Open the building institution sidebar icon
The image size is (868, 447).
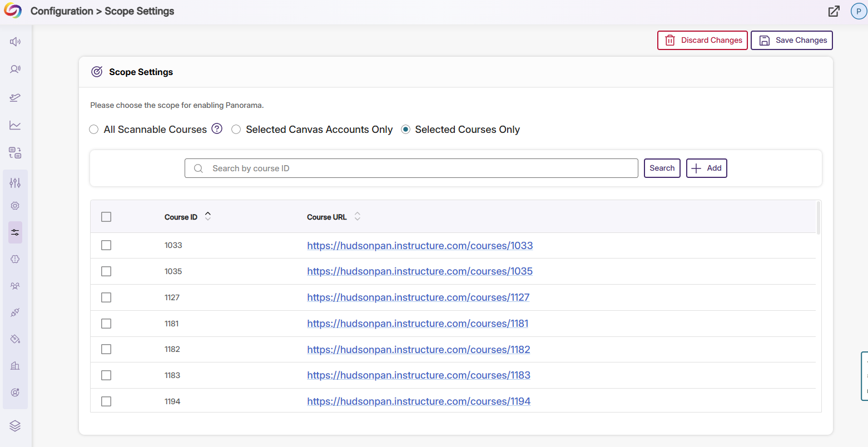[15, 366]
